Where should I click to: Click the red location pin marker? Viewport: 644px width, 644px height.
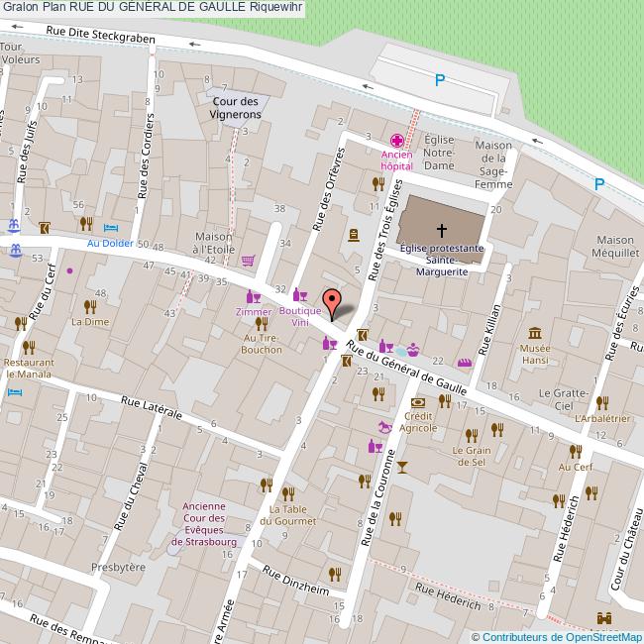coord(332,300)
